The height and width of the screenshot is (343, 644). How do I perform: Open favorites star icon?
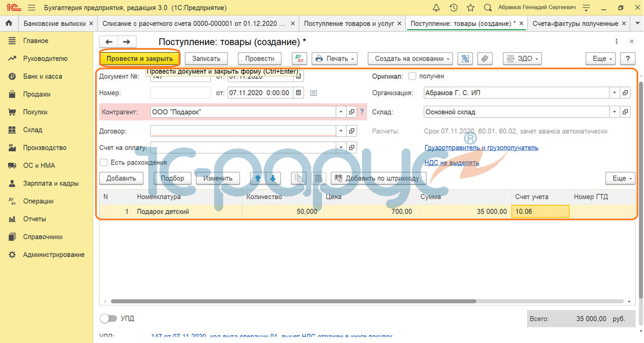[471, 8]
